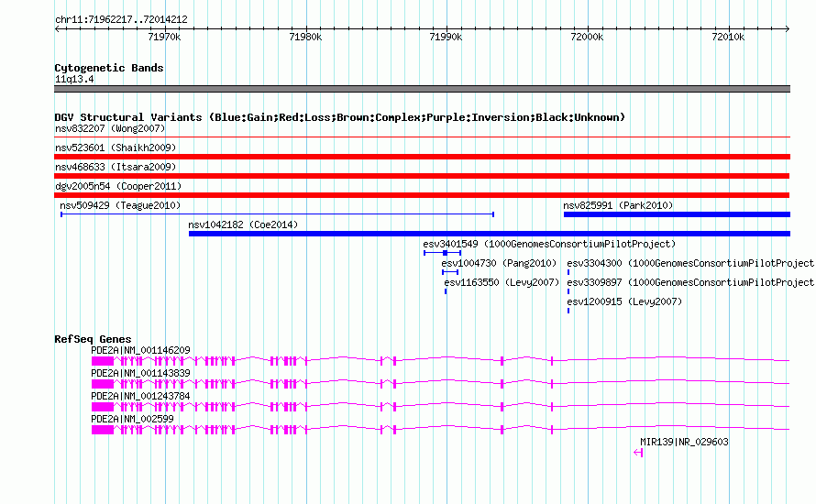Click the nsv523601 (Shaikh2009) label
816x504 pixels.
click(x=116, y=148)
